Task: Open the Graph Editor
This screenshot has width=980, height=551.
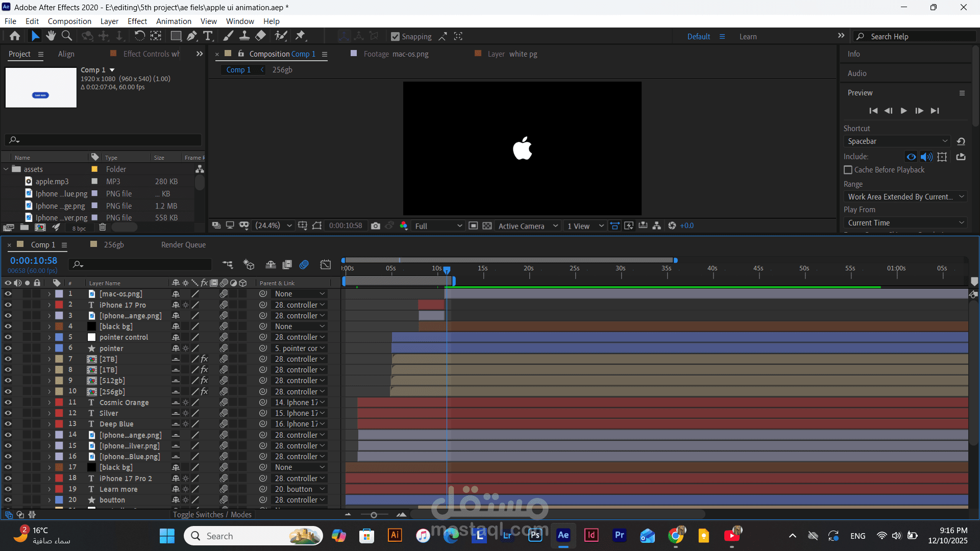Action: click(326, 264)
